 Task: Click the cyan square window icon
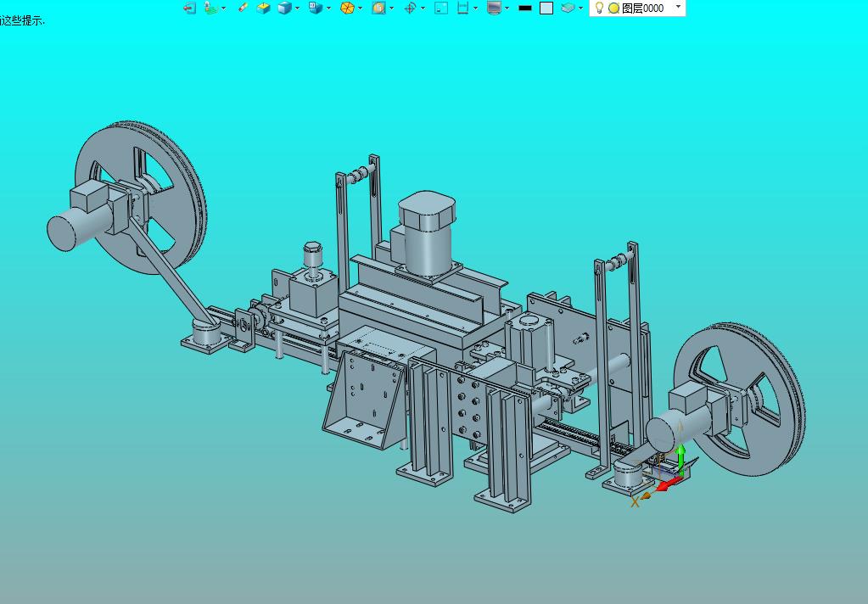click(441, 8)
